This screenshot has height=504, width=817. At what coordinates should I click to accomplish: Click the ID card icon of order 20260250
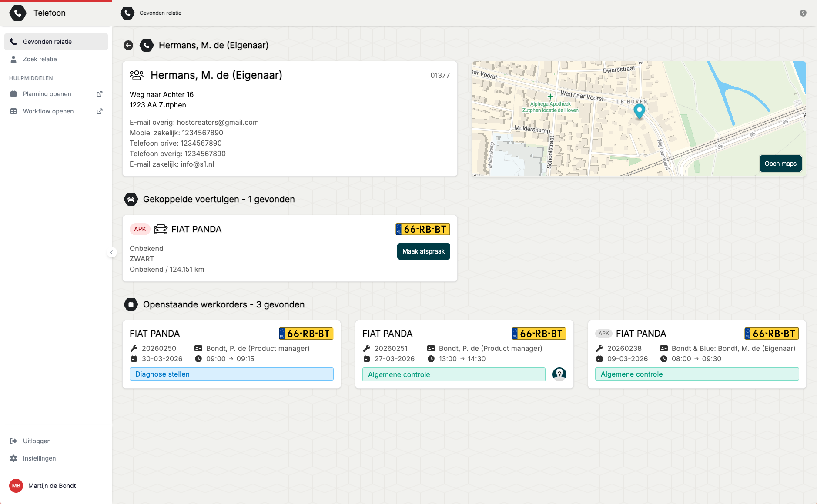198,348
